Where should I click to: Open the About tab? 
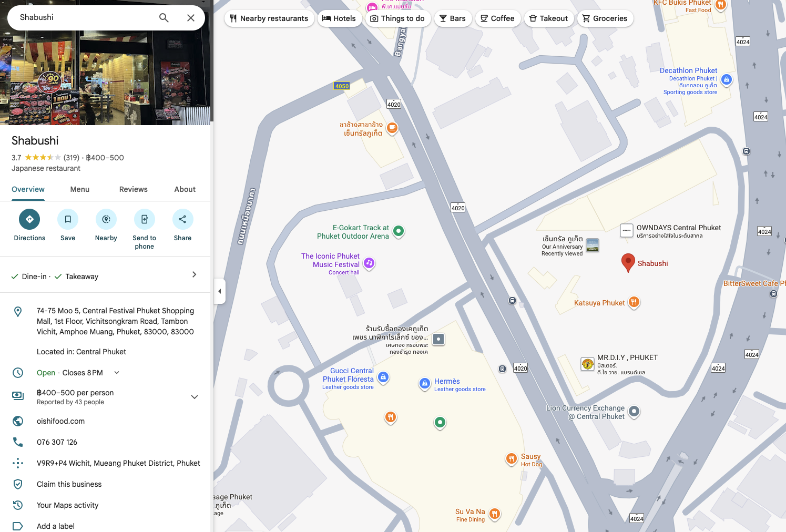(x=185, y=190)
